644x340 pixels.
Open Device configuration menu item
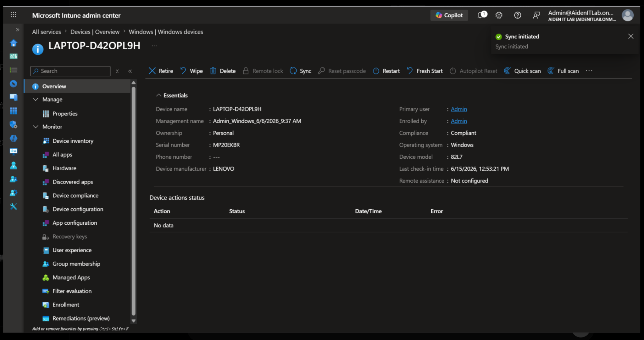[78, 209]
